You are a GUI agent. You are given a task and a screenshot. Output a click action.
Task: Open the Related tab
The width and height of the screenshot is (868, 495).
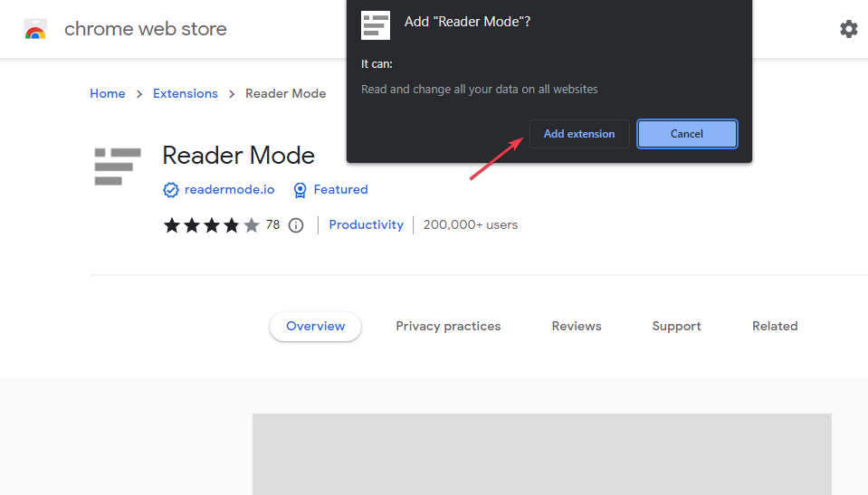[x=775, y=326]
